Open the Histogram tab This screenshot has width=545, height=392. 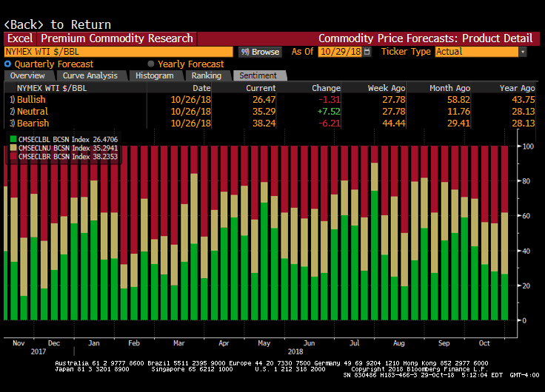pyautogui.click(x=154, y=75)
